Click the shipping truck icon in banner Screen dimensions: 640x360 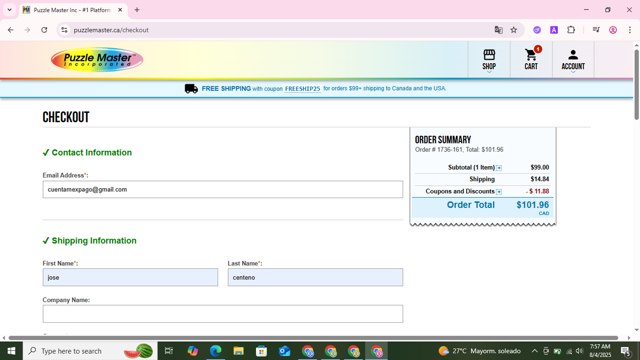pos(191,89)
